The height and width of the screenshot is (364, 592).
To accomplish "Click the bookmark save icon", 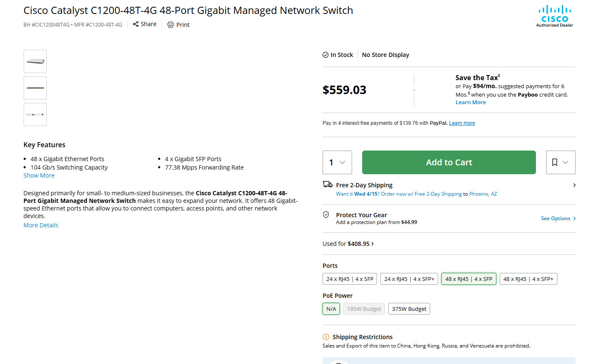I will coord(555,162).
